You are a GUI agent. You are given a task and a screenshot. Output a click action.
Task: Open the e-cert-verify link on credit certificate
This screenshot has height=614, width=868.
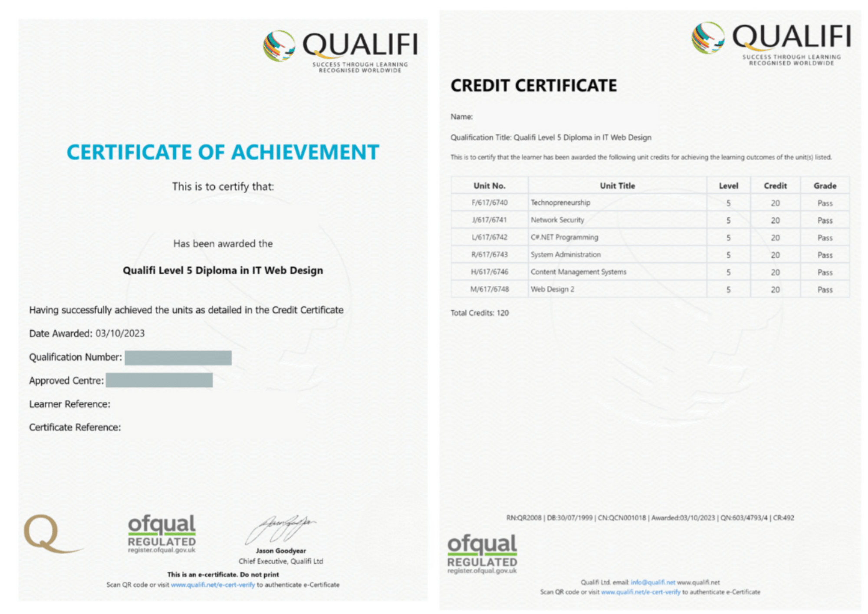click(640, 592)
